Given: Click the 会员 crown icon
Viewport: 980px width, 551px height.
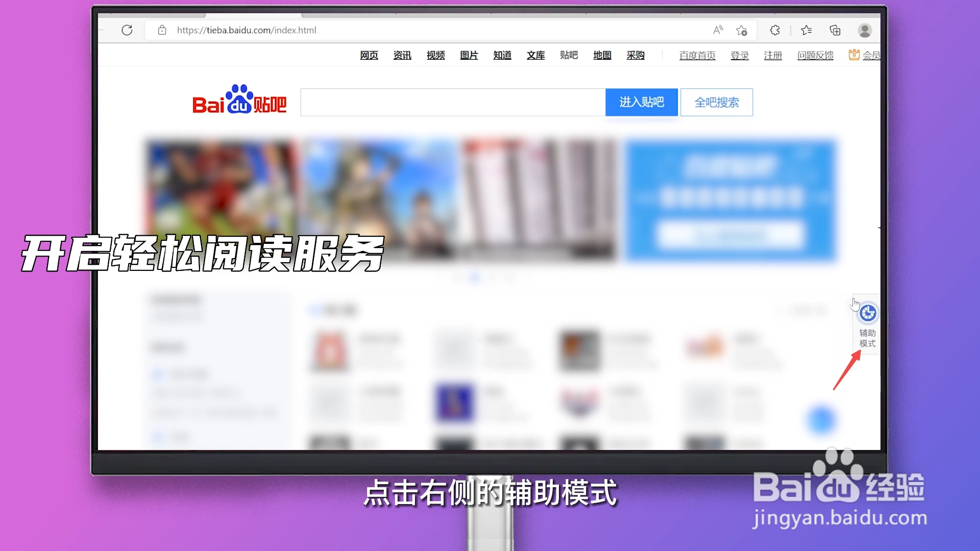Looking at the screenshot, I should coord(854,55).
